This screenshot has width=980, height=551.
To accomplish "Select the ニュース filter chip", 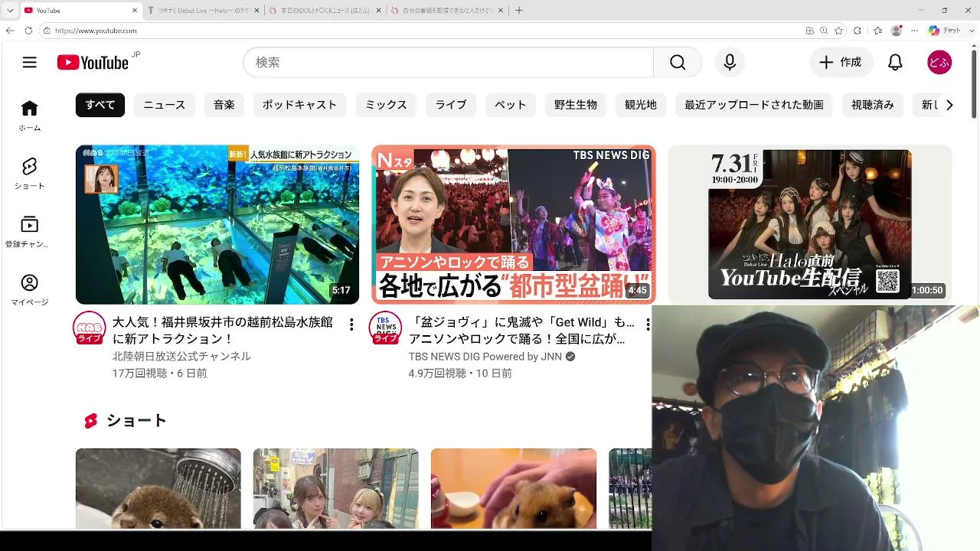I will click(x=165, y=105).
